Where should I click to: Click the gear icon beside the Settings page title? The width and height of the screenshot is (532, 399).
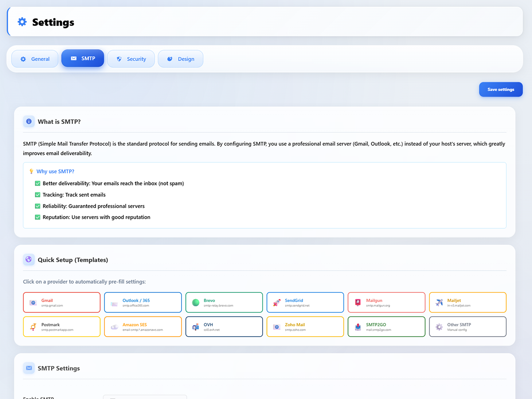click(x=22, y=21)
